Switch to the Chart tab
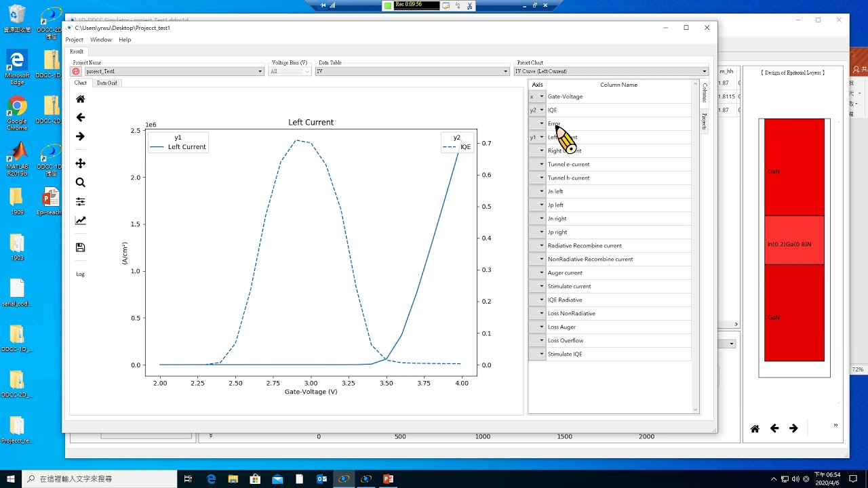The height and width of the screenshot is (488, 868). (80, 83)
